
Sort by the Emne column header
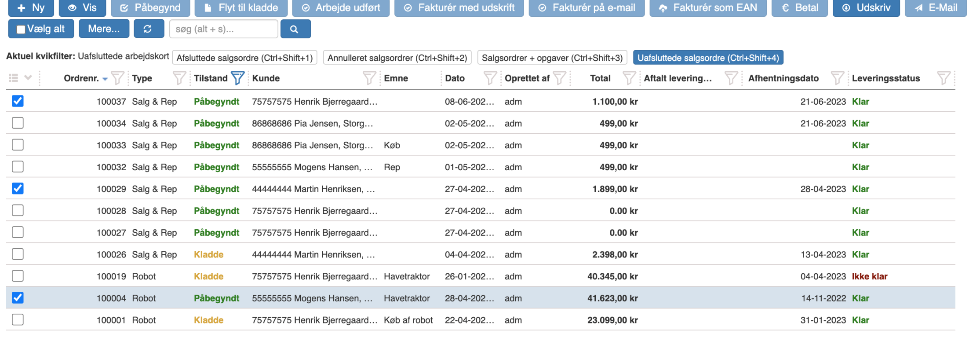pyautogui.click(x=396, y=78)
